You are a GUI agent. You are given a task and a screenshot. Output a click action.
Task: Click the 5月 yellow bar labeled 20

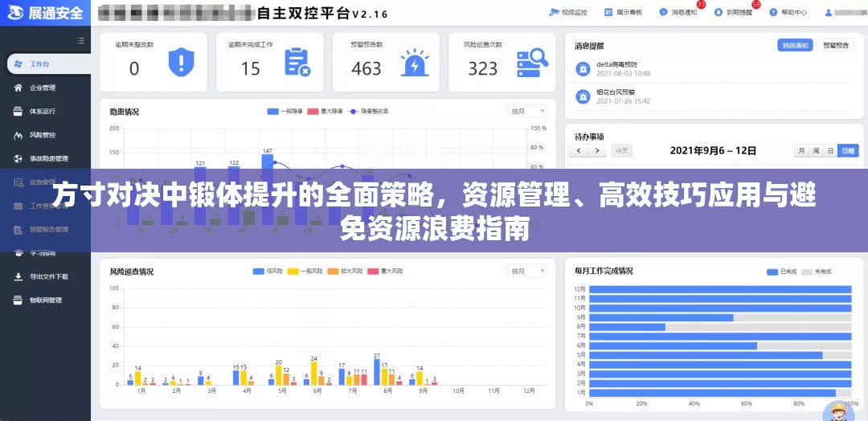[x=278, y=375]
